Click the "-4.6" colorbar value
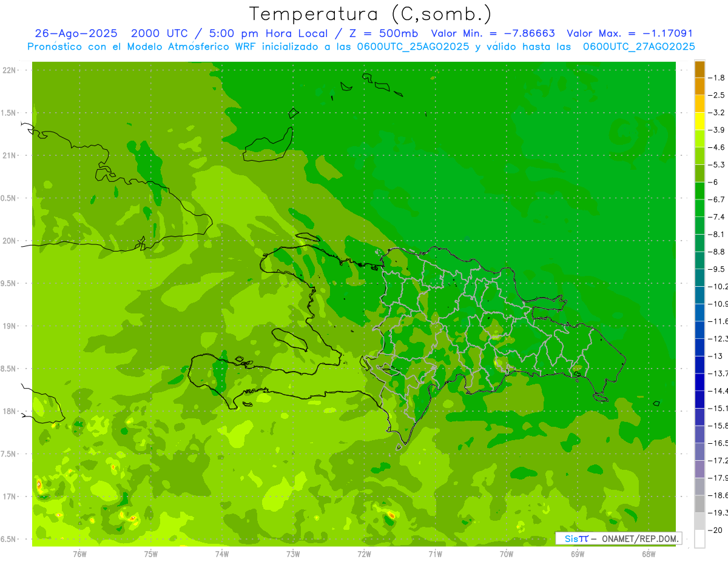Image resolution: width=728 pixels, height=562 pixels. tap(716, 147)
